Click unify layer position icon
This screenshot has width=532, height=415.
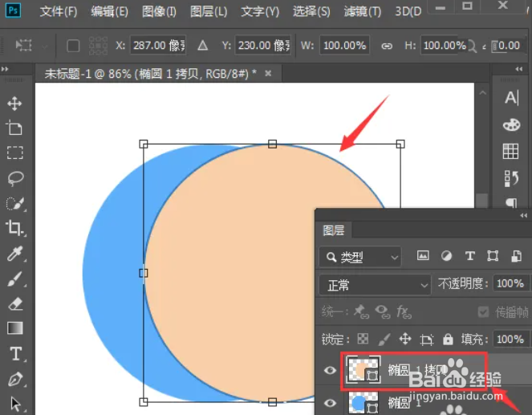(361, 311)
